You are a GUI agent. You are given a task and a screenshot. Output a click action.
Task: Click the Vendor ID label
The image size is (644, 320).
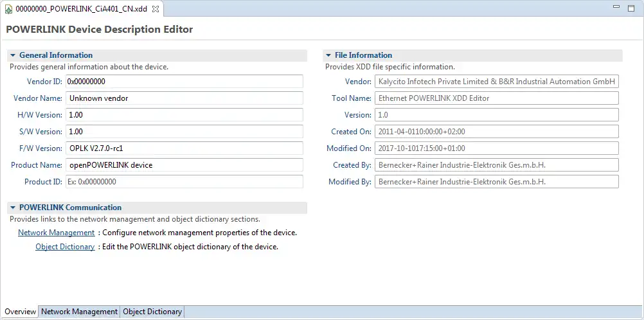[x=44, y=82]
